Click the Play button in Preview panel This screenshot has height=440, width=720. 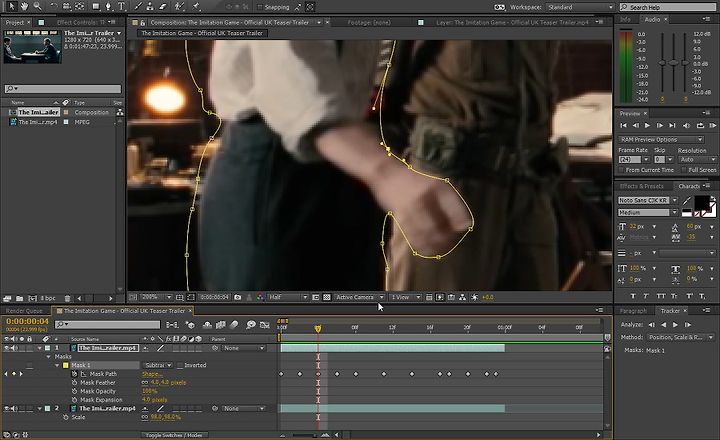pyautogui.click(x=647, y=125)
